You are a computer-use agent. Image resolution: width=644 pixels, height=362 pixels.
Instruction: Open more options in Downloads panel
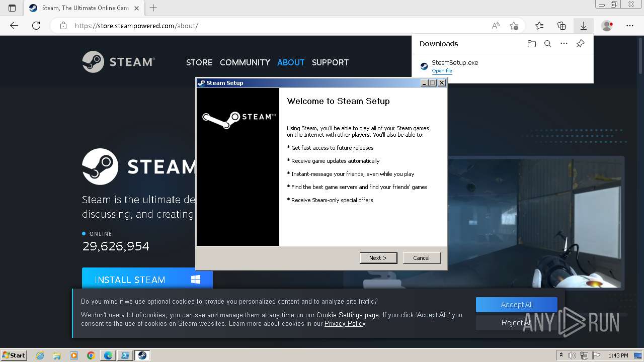click(564, 44)
